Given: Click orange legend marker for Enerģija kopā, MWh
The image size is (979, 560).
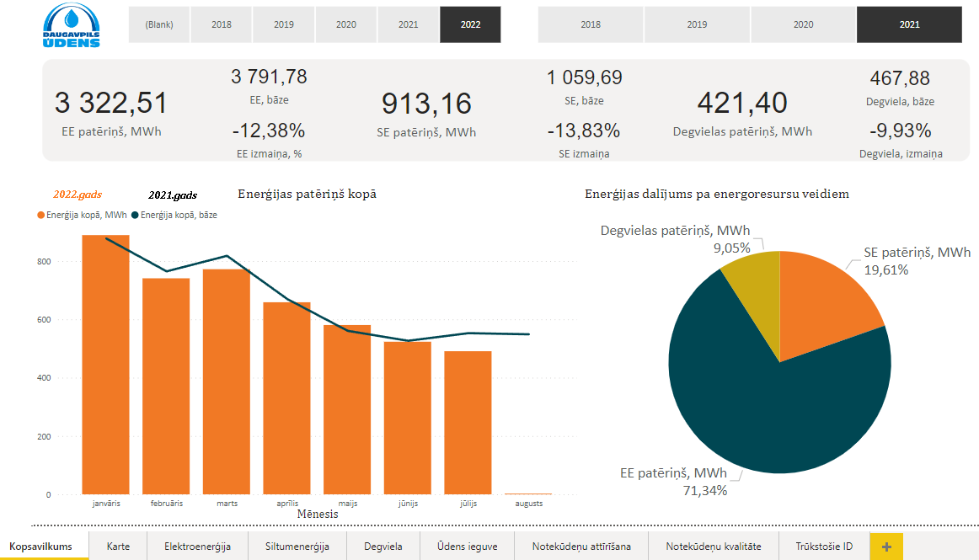Looking at the screenshot, I should pos(40,216).
